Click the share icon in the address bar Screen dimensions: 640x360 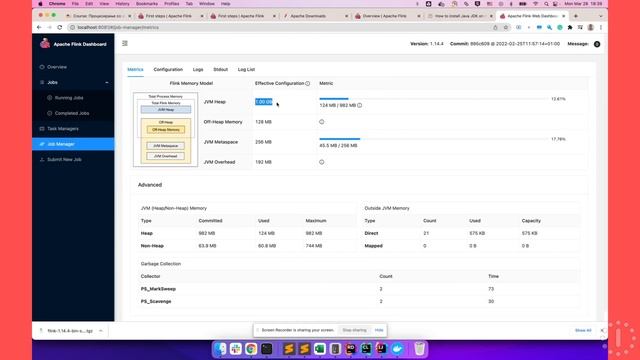(495, 27)
